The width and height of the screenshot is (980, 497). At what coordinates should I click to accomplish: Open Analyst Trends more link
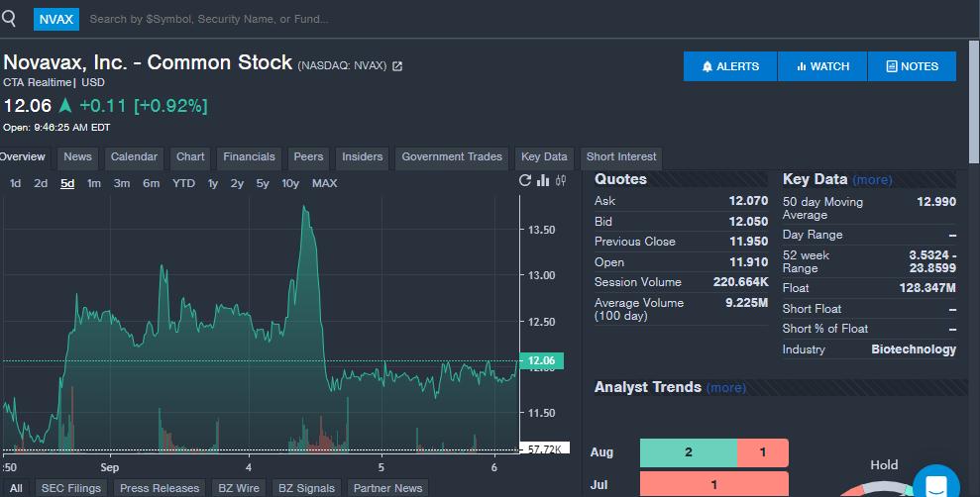726,388
